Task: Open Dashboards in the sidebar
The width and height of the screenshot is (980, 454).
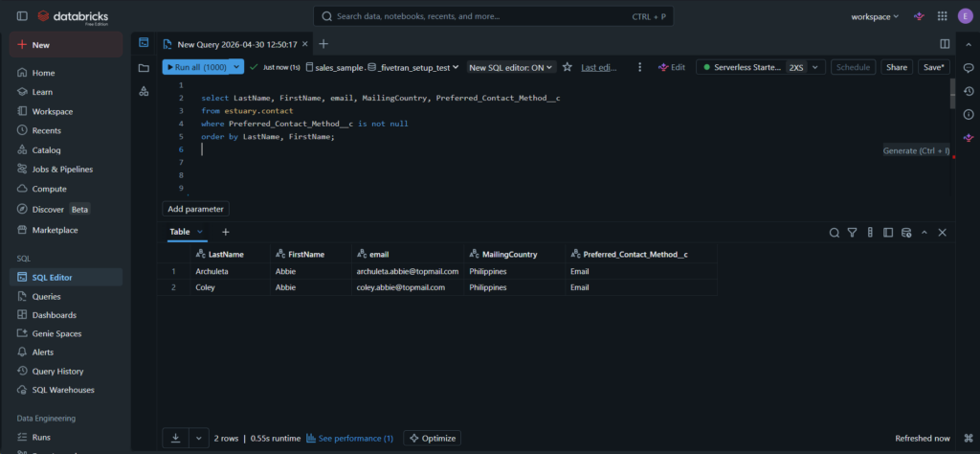Action: (66, 314)
